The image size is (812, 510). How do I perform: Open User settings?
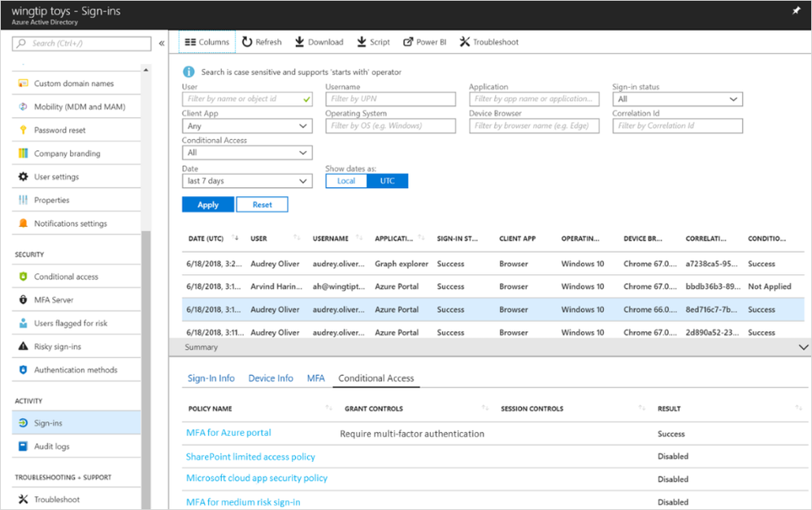click(76, 177)
